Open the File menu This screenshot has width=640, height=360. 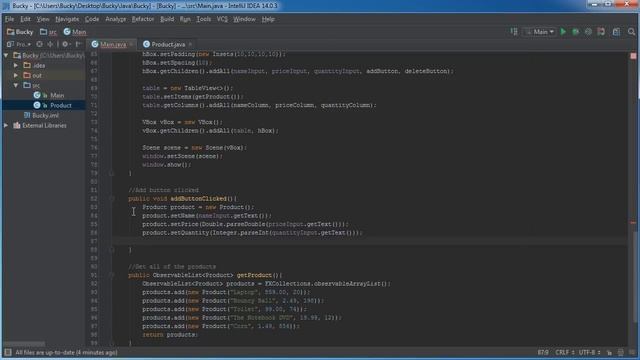coord(9,19)
